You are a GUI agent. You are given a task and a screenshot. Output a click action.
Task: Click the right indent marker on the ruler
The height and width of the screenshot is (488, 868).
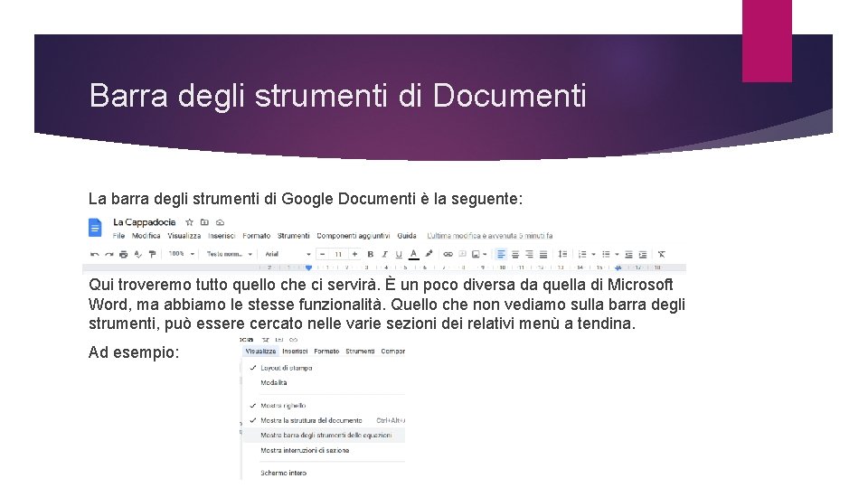pos(618,267)
